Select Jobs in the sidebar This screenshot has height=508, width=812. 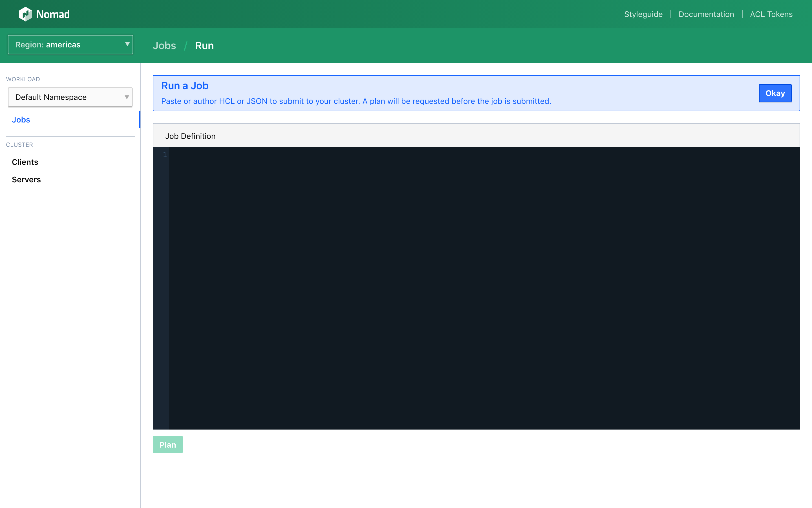click(x=21, y=120)
